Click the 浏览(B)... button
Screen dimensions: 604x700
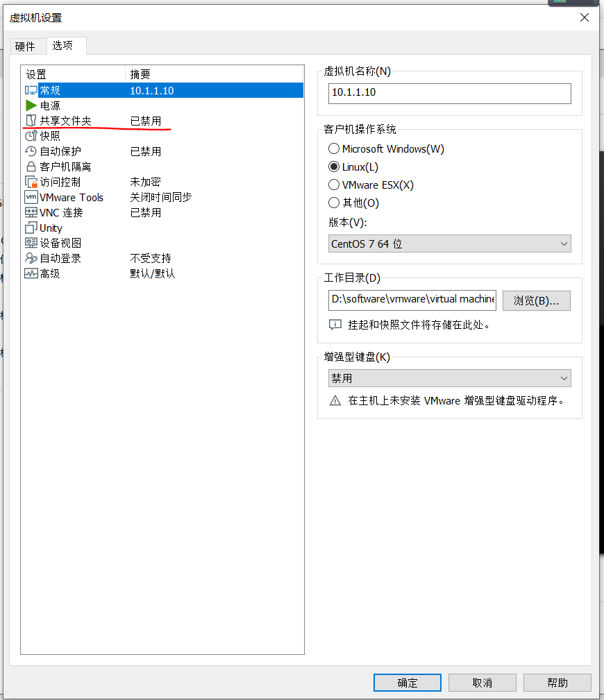coord(537,300)
